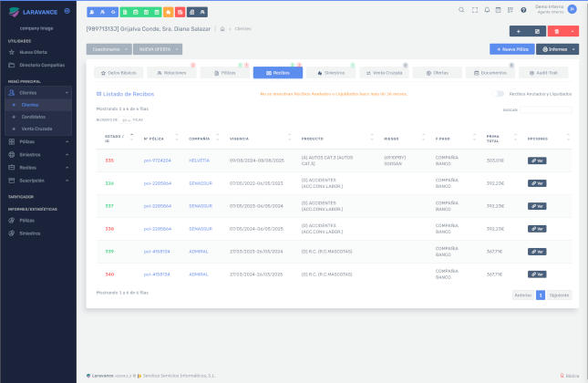Click the Buscar search input field
This screenshot has height=383, width=588.
(x=546, y=109)
